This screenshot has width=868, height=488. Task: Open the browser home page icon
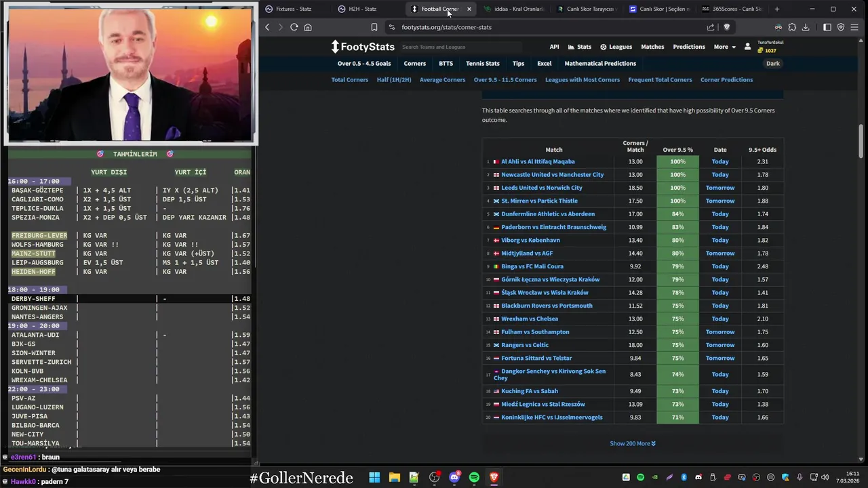click(308, 27)
